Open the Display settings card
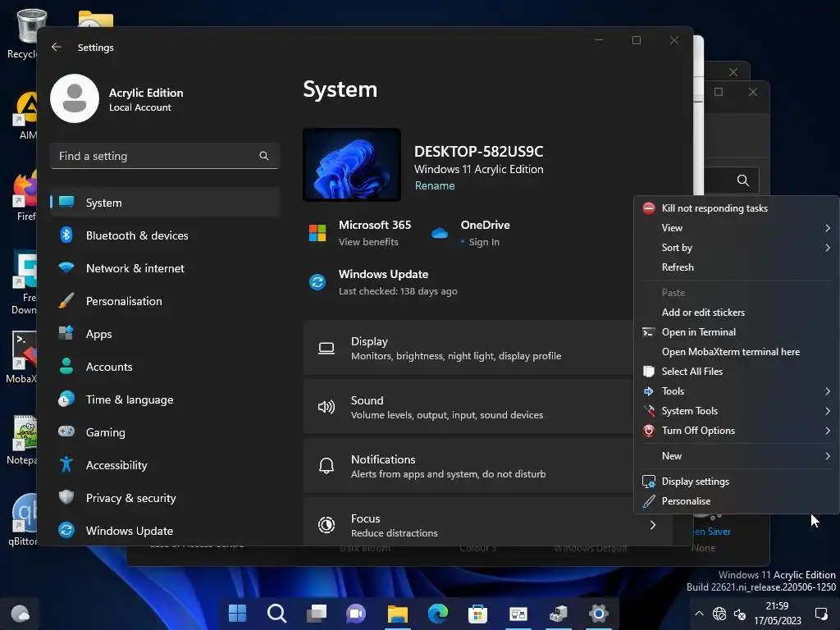 468,348
